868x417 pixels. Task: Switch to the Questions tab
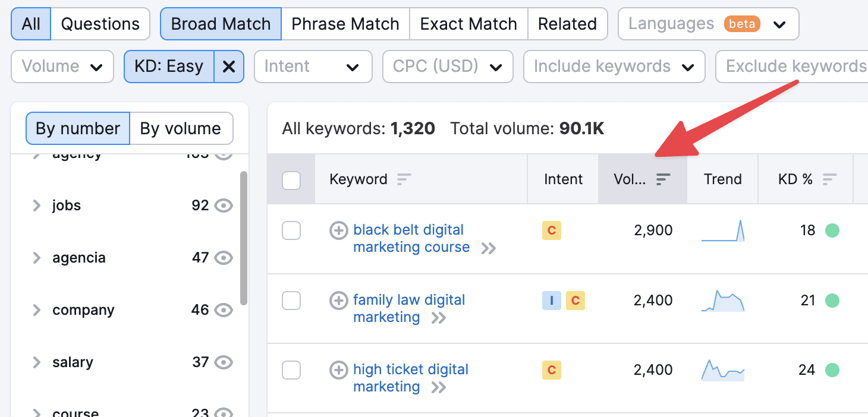pos(100,24)
